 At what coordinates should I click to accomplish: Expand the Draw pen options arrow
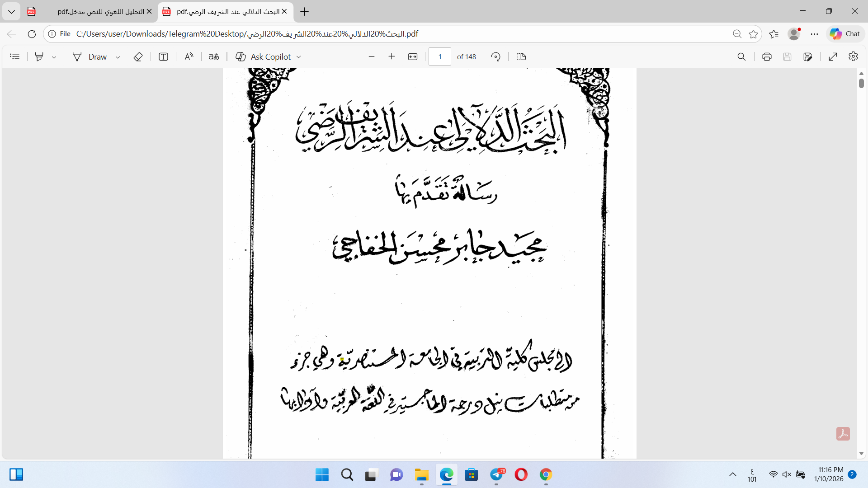118,57
